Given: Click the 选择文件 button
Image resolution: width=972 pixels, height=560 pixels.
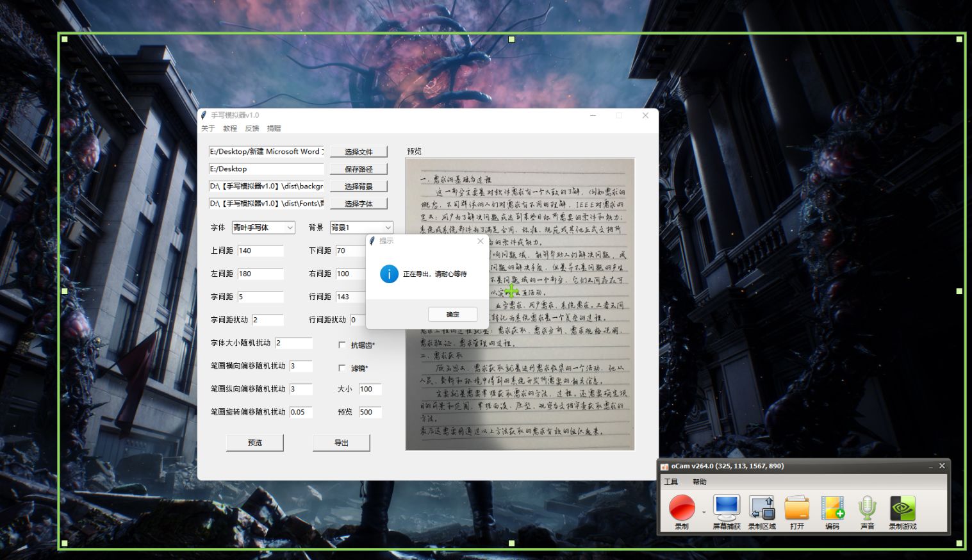Looking at the screenshot, I should [x=359, y=152].
